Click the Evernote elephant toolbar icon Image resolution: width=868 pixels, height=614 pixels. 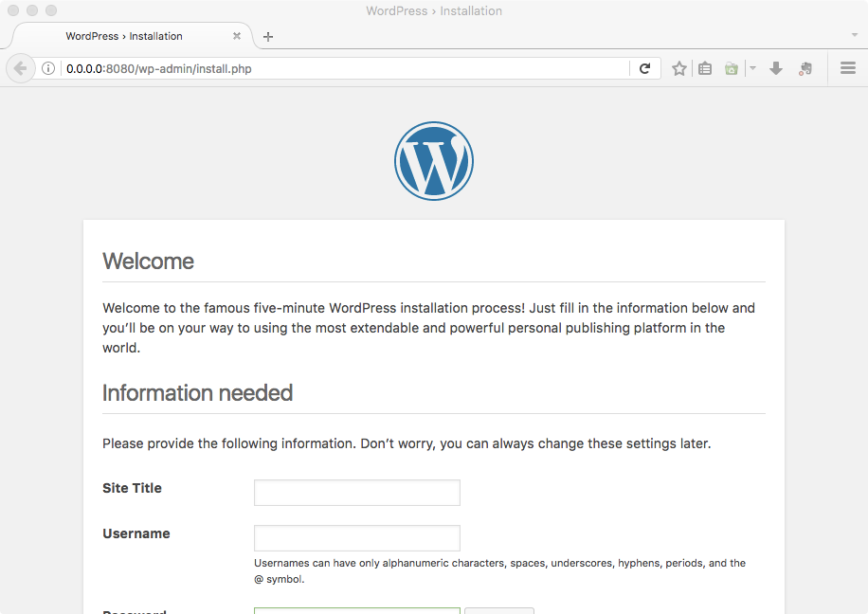pyautogui.click(x=805, y=68)
